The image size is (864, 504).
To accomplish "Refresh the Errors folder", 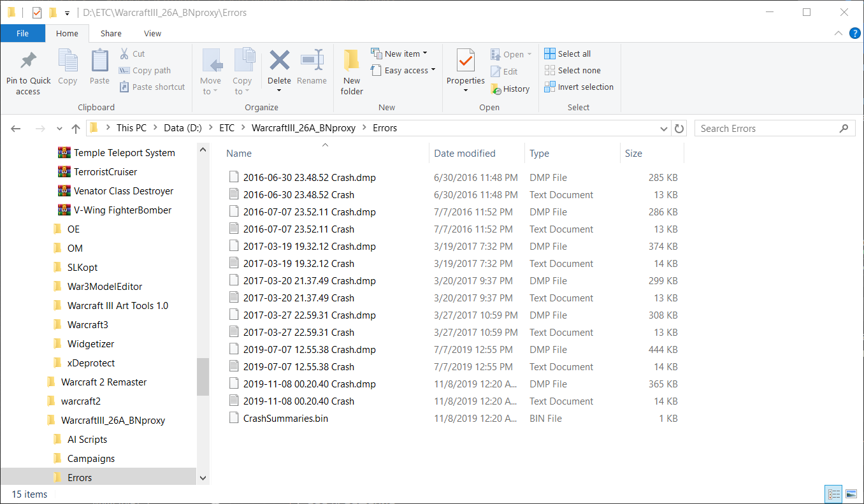I will tap(679, 129).
